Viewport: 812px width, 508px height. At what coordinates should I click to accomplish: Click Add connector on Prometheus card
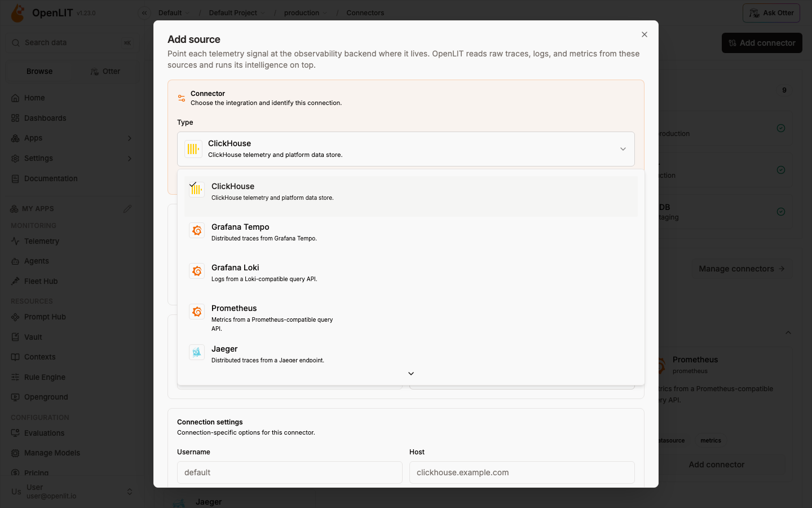click(x=717, y=465)
